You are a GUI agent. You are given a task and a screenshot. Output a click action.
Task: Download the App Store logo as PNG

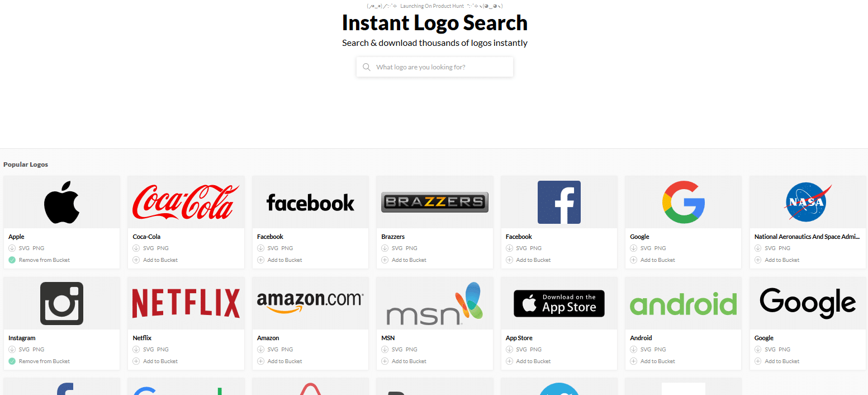535,349
